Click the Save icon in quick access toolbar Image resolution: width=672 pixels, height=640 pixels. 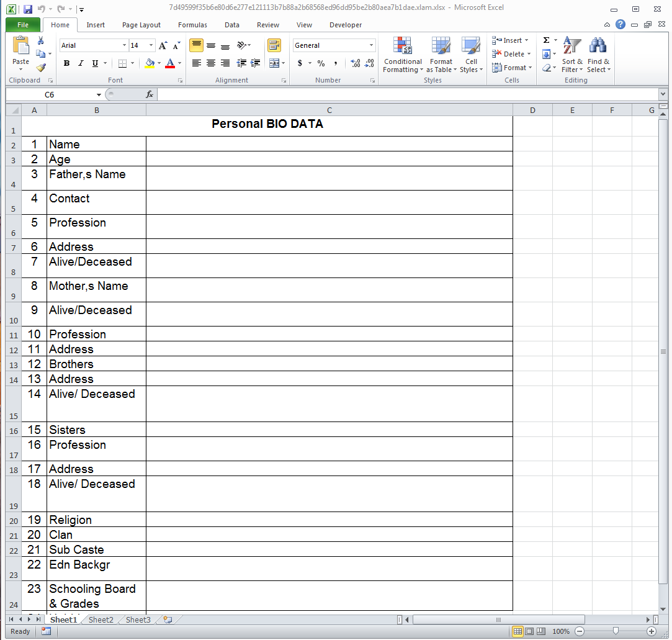(x=28, y=9)
